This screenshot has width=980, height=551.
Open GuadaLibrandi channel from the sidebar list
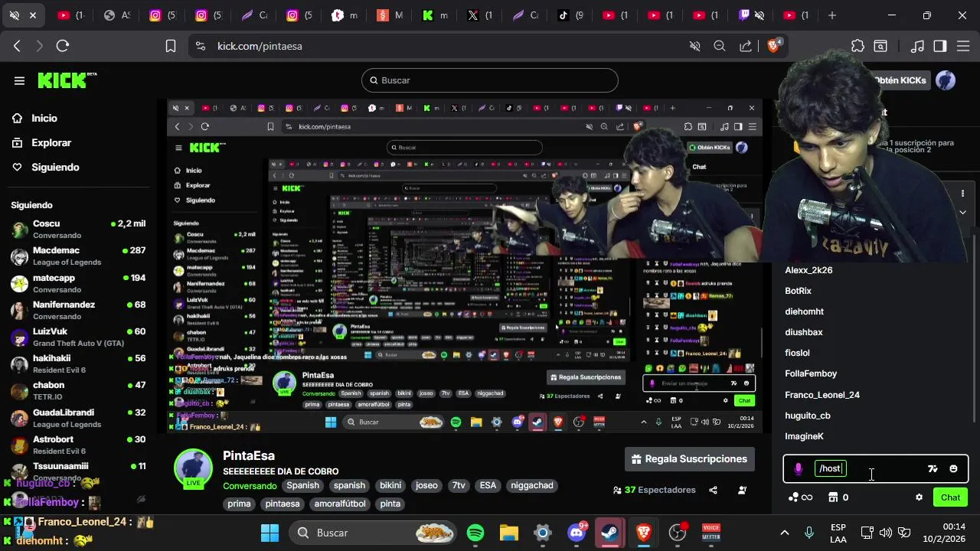pyautogui.click(x=78, y=418)
